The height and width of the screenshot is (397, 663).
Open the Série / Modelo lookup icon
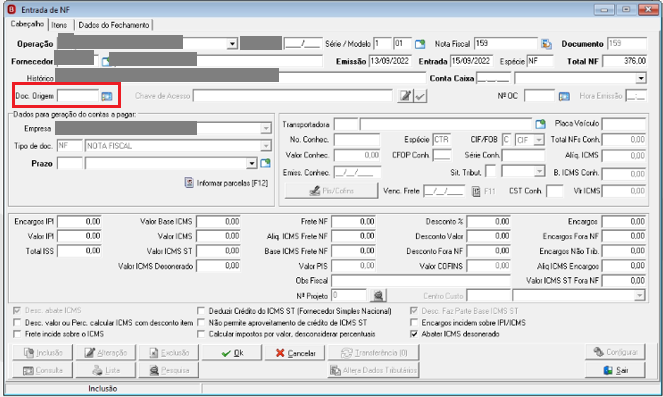(419, 44)
